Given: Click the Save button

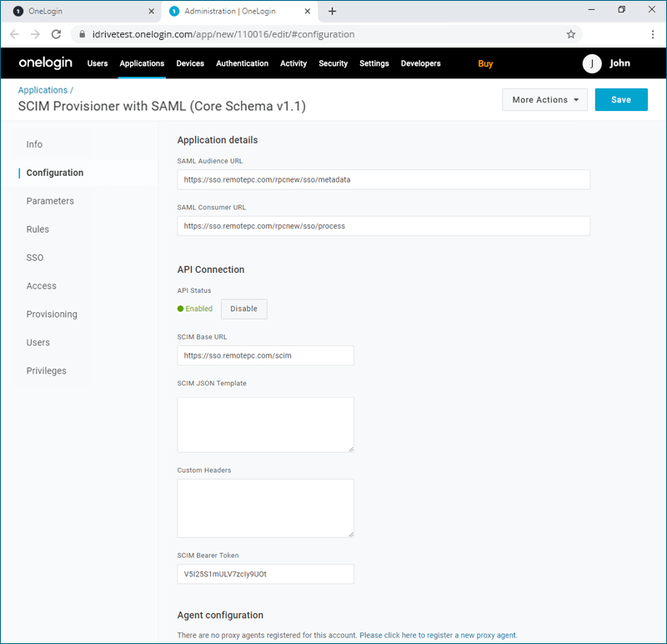Looking at the screenshot, I should pos(620,100).
